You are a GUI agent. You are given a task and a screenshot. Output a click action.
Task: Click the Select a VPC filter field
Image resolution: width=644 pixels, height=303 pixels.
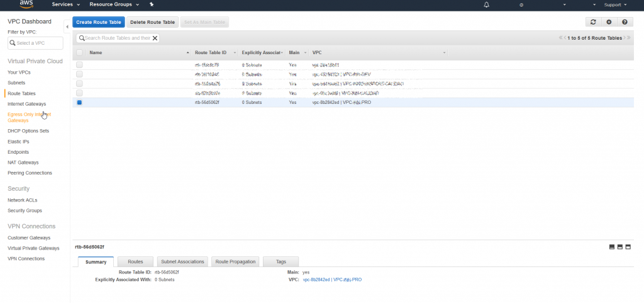35,43
